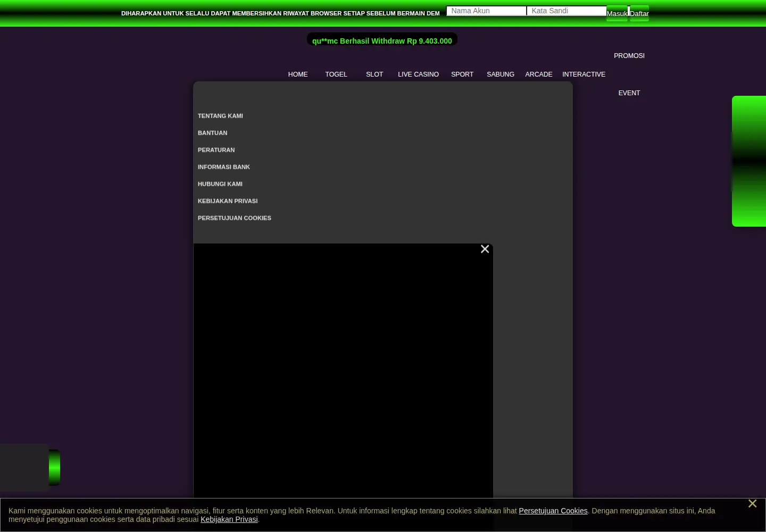Go to the LIVE CASINO section

click(419, 74)
